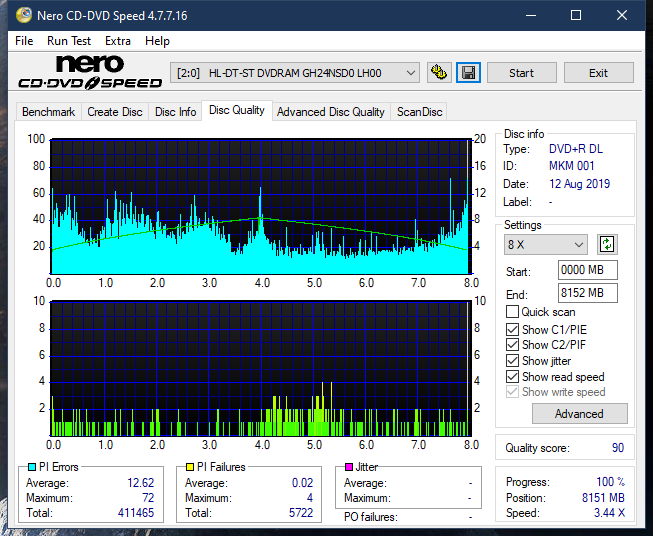Switch to the ScanDisc tab

tap(419, 112)
